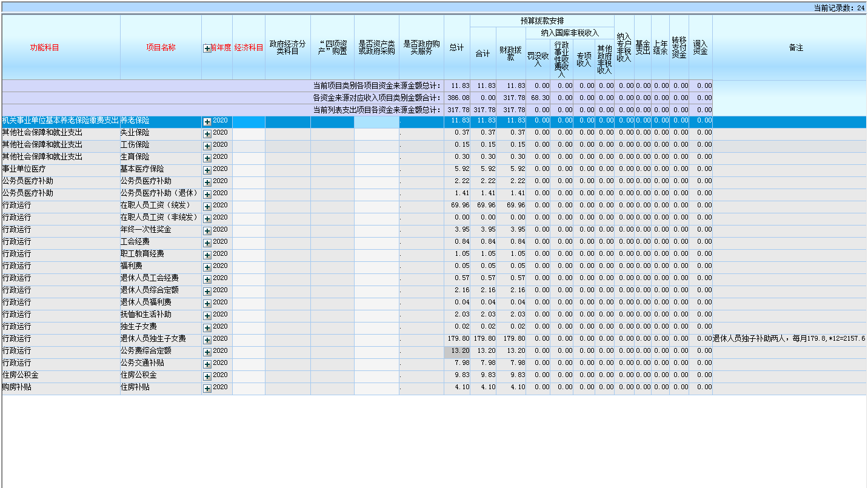Click the 项目名称 column header
The image size is (868, 488).
161,48
